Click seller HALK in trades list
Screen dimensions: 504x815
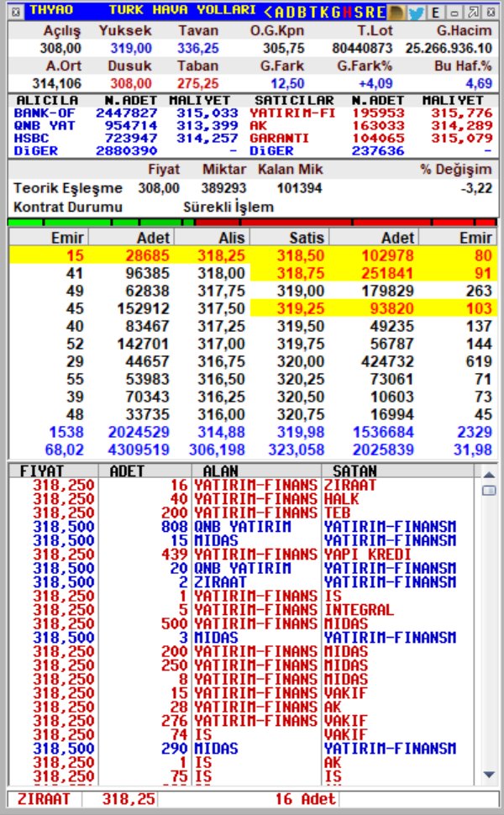341,499
